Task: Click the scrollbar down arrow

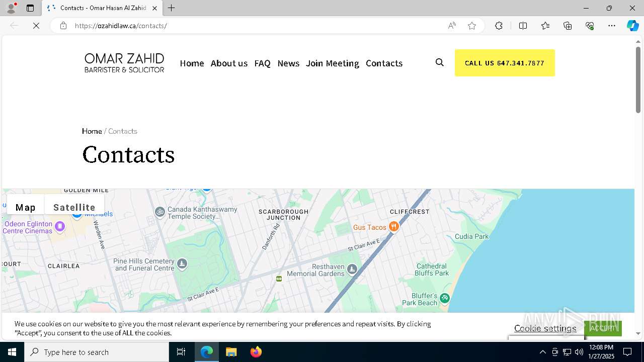Action: [638, 333]
